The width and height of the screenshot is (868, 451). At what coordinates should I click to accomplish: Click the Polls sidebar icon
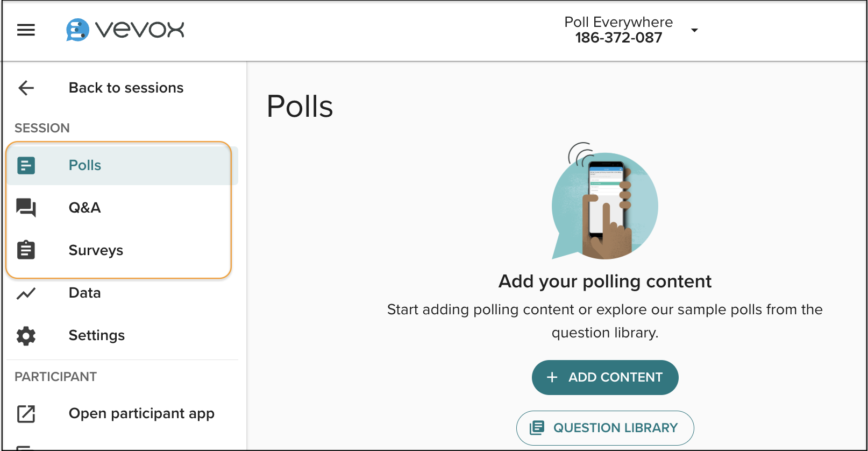(x=26, y=165)
